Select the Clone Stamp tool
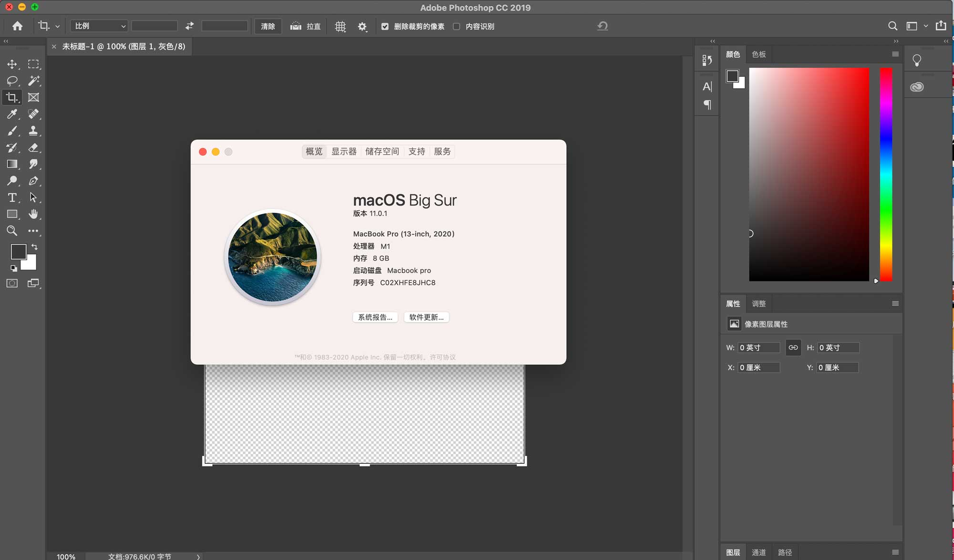 [x=33, y=131]
